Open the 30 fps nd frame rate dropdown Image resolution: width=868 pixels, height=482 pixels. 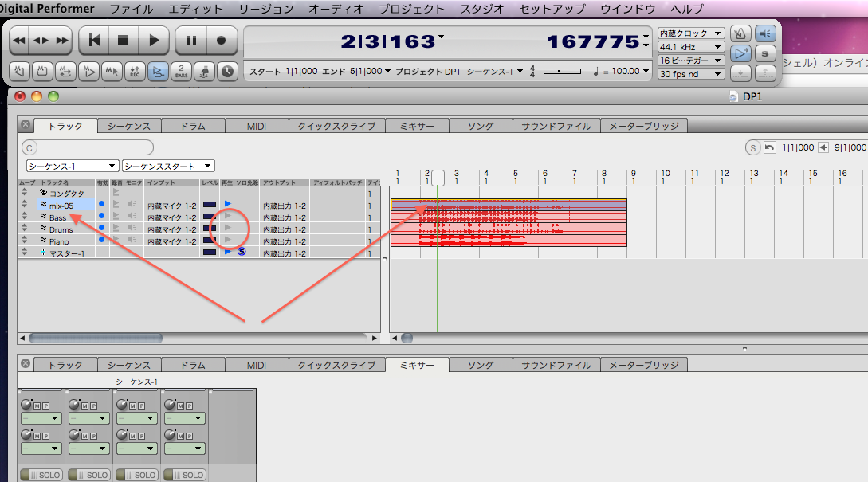point(690,74)
